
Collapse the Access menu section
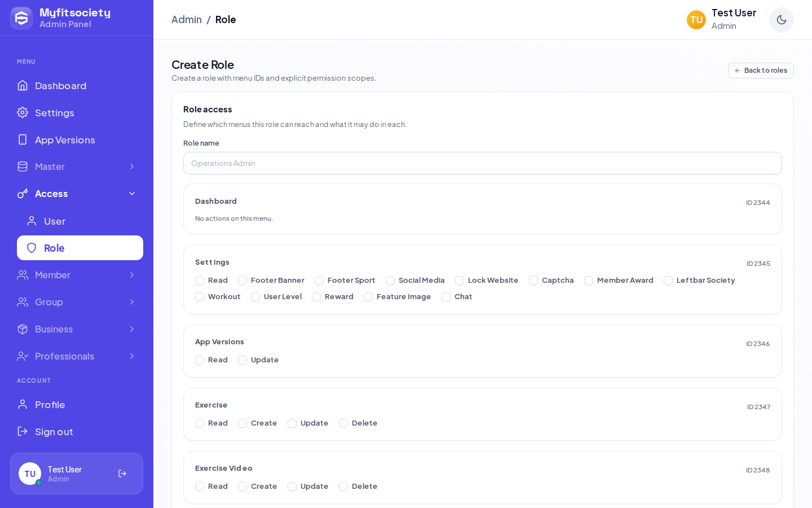[132, 194]
